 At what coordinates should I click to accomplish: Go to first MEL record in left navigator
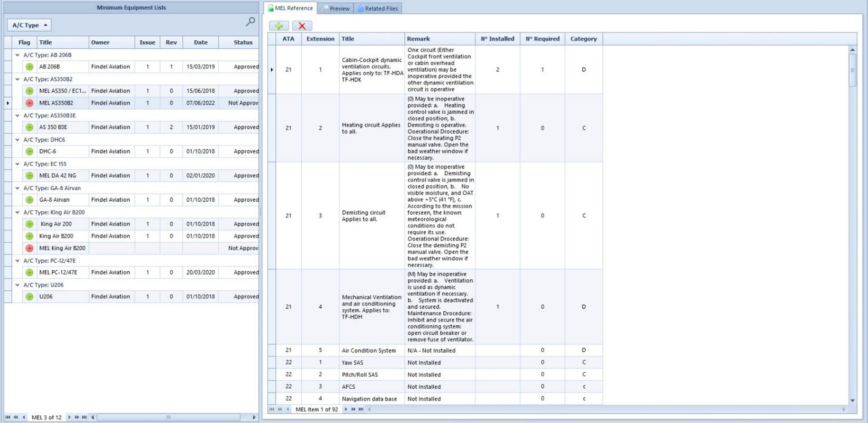pos(8,417)
